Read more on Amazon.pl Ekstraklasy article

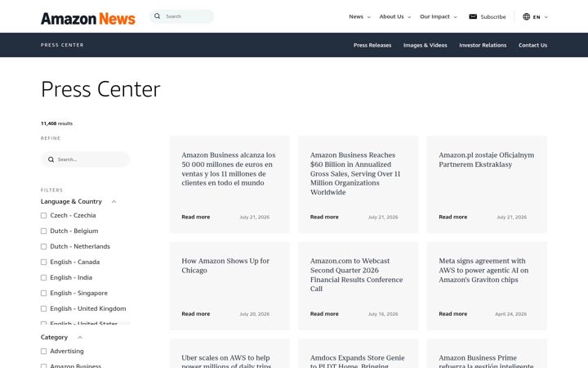(x=453, y=217)
